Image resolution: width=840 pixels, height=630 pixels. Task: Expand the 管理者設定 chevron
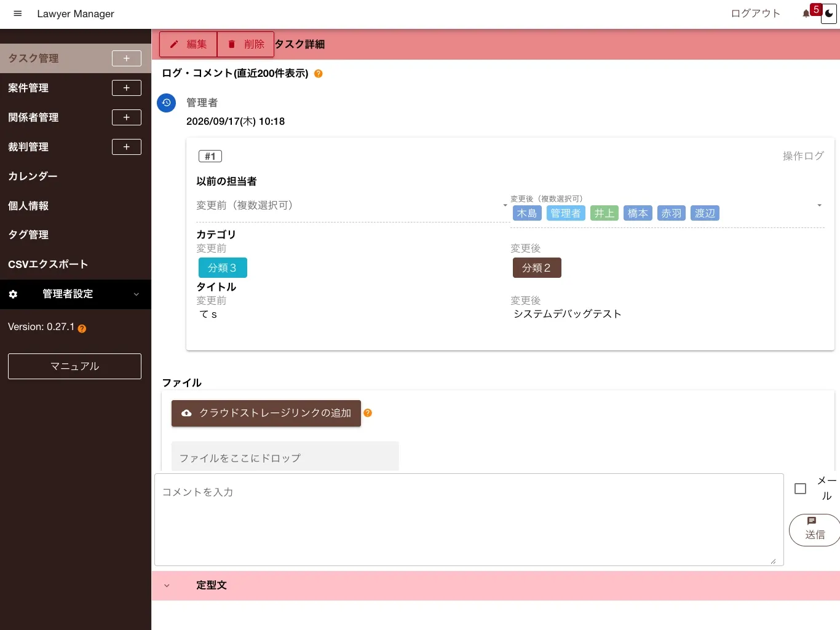coord(137,294)
